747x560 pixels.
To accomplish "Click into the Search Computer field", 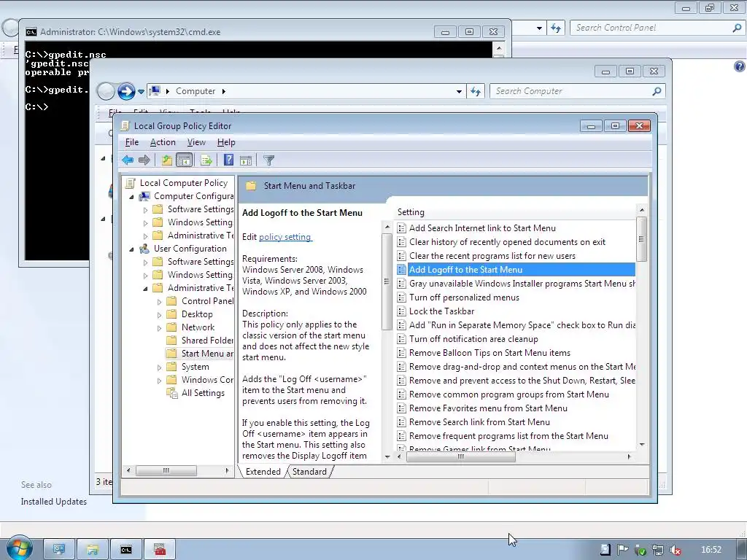I will 572,91.
